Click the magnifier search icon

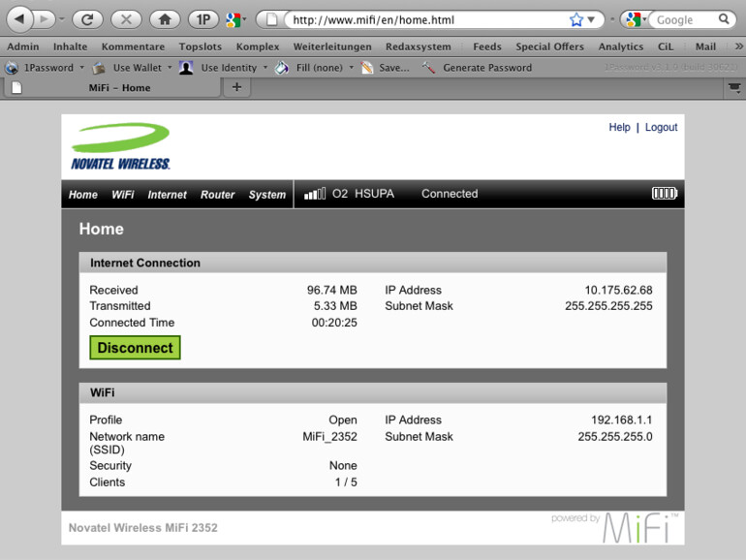[724, 19]
